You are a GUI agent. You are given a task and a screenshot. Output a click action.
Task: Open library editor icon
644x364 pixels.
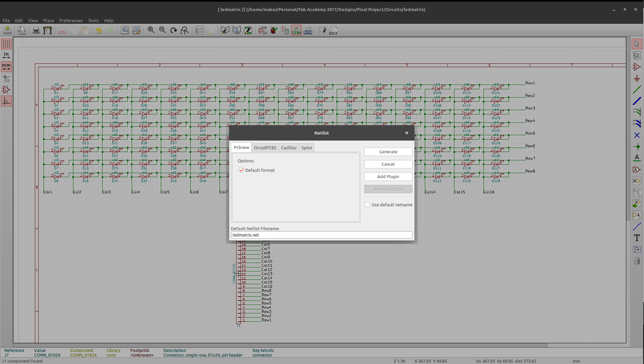pyautogui.click(x=225, y=31)
